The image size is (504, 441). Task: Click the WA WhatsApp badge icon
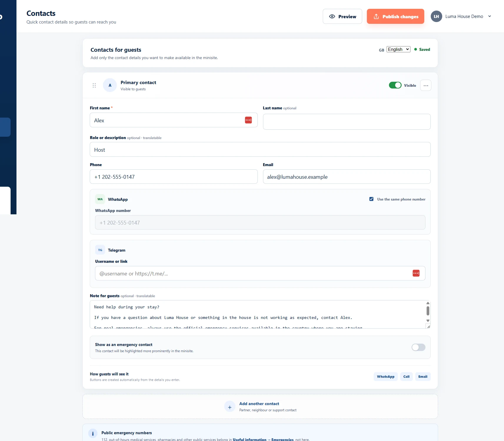tap(100, 199)
